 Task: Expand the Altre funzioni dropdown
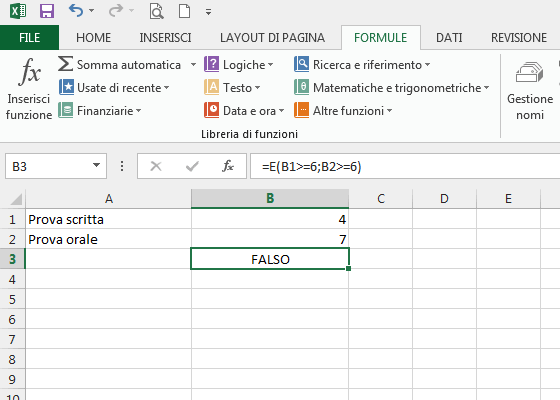click(389, 111)
